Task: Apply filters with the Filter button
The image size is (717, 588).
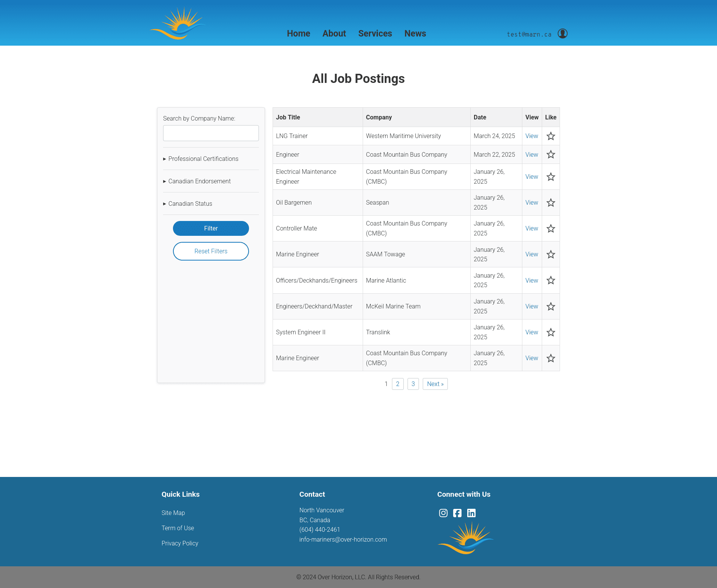Action: (211, 228)
